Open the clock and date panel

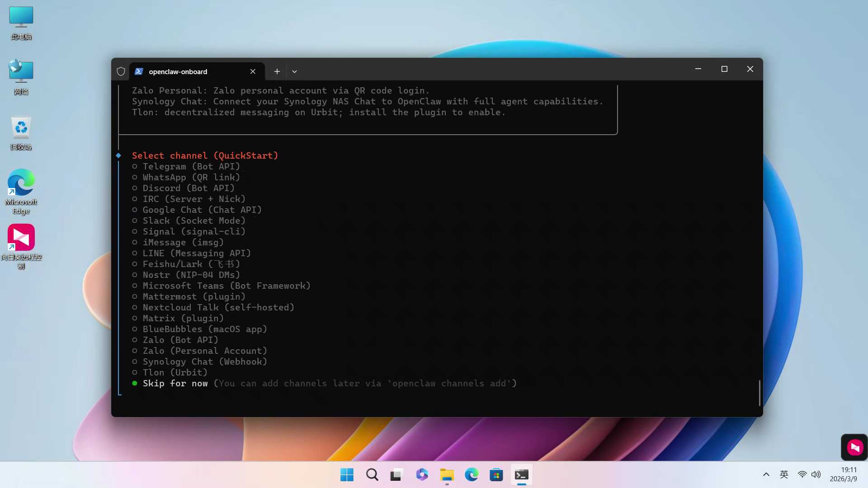tap(843, 474)
